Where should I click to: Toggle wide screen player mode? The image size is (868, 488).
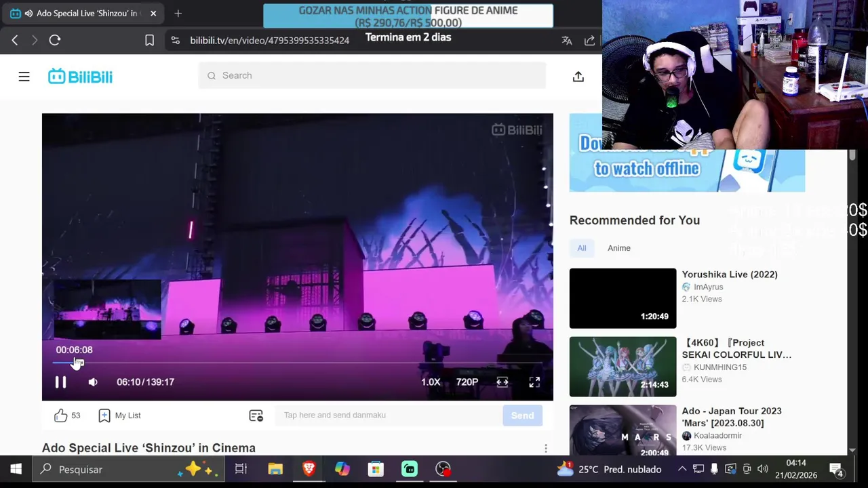click(x=502, y=382)
